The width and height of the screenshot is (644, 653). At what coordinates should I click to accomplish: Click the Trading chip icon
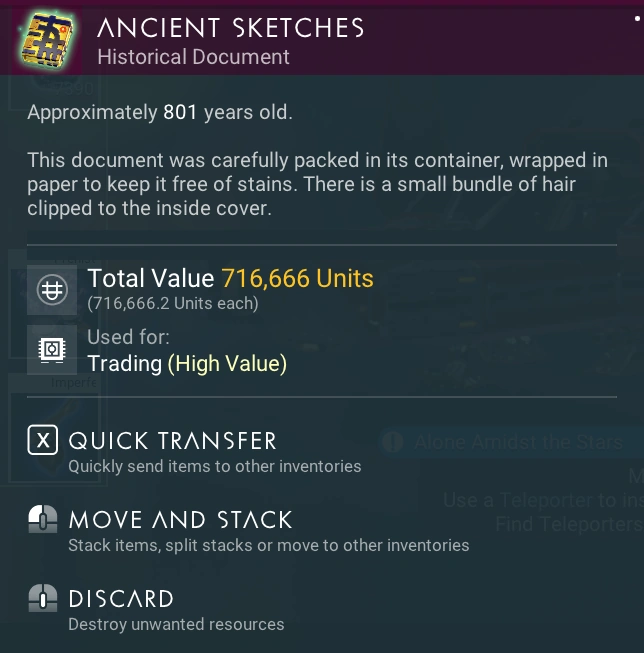tap(51, 349)
